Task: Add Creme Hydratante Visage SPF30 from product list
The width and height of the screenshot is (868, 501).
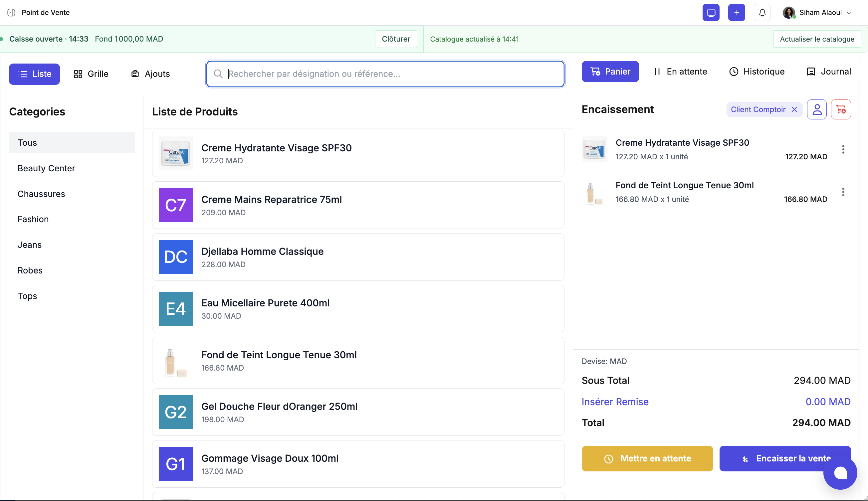Action: [x=358, y=153]
